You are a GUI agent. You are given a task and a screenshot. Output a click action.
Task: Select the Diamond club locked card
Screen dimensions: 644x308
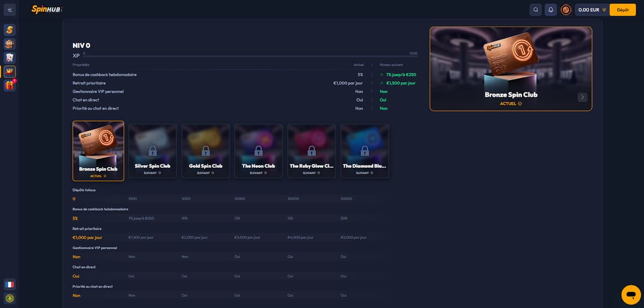pyautogui.click(x=365, y=151)
